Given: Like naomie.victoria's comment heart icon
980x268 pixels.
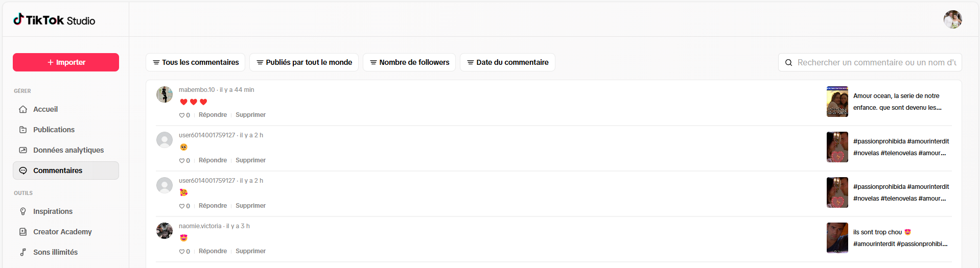Looking at the screenshot, I should coord(182,252).
